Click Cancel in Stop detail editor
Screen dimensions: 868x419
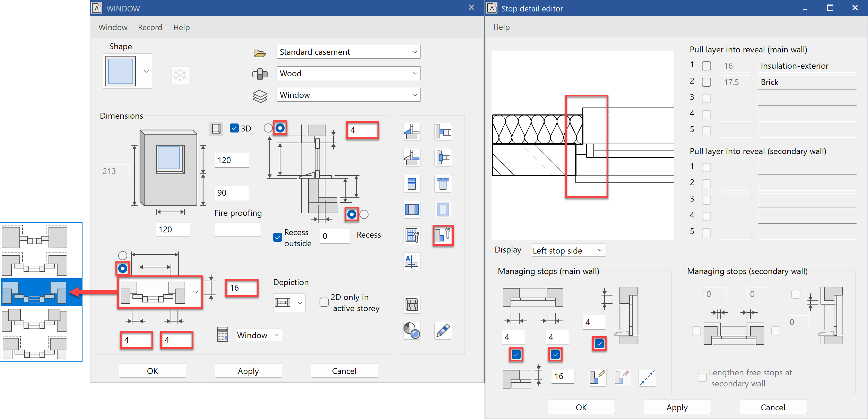pyautogui.click(x=773, y=407)
